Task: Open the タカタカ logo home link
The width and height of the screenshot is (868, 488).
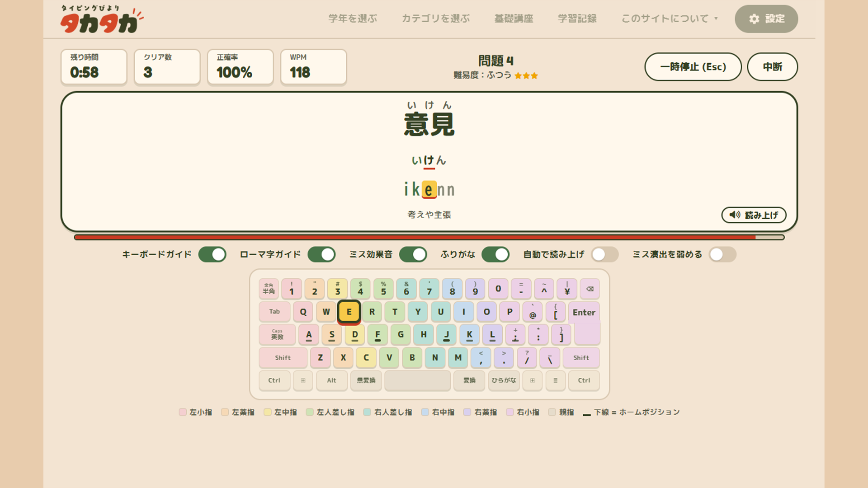Action: [x=102, y=19]
